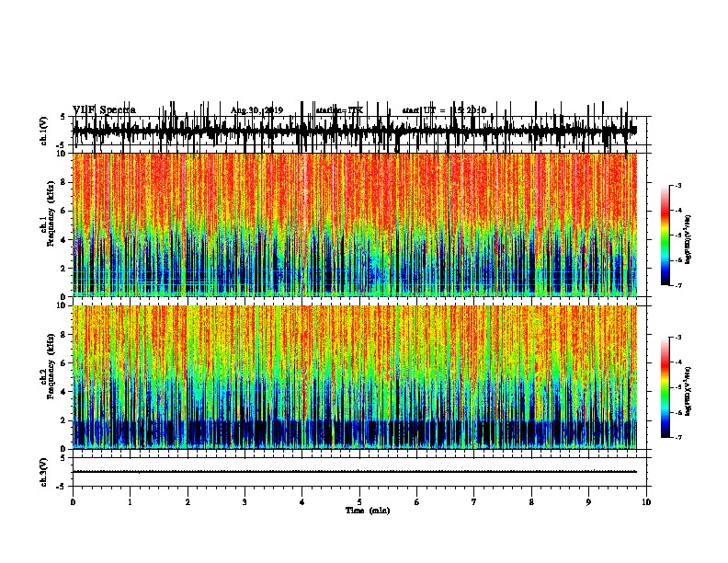Click the "6" kHz tick on the ch.2 frequency axis

click(64, 362)
